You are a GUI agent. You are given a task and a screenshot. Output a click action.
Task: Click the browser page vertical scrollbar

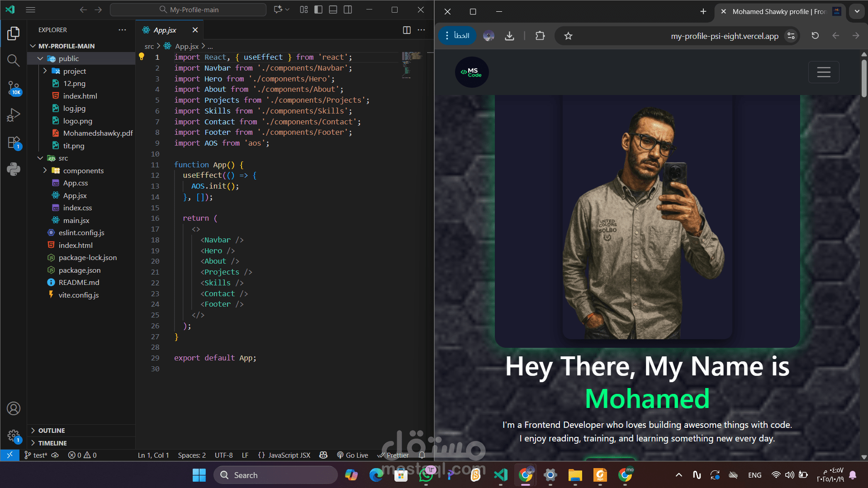tap(864, 79)
